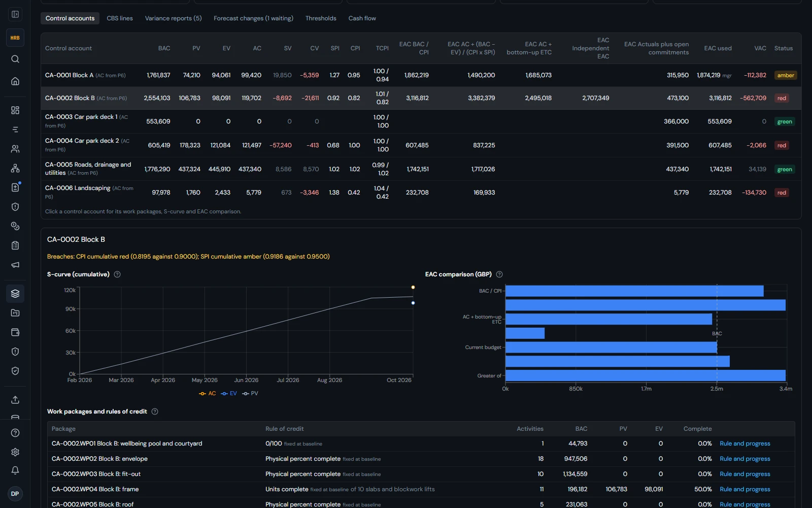Go to home via the house icon
The image size is (812, 508).
click(15, 81)
